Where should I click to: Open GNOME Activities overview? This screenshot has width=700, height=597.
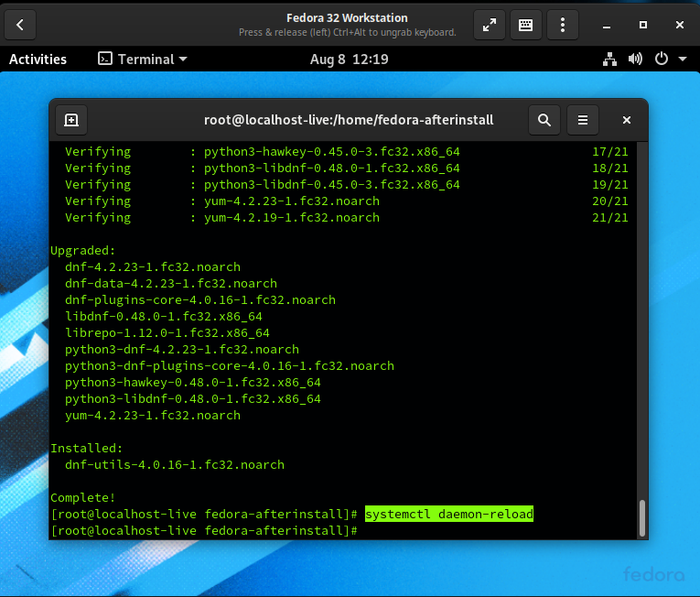(x=38, y=59)
